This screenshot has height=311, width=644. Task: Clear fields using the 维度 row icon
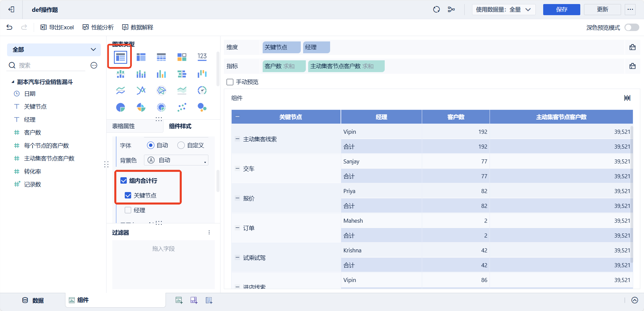(633, 47)
